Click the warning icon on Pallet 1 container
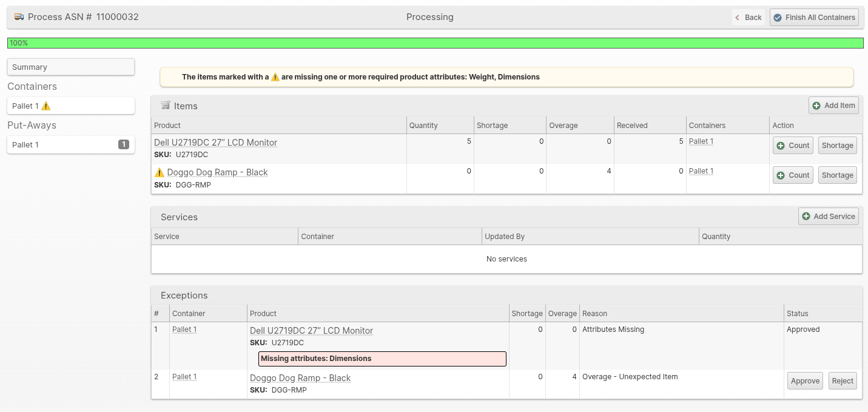 pyautogui.click(x=46, y=106)
